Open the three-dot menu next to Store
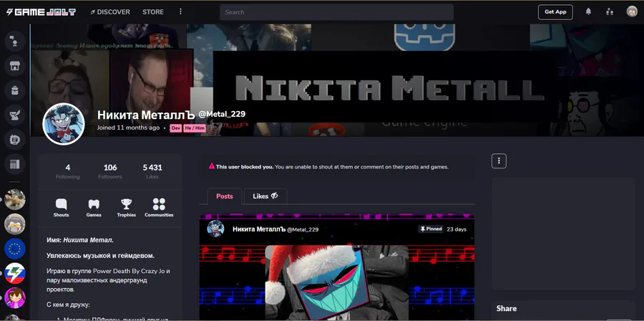This screenshot has height=321, width=644. (180, 12)
